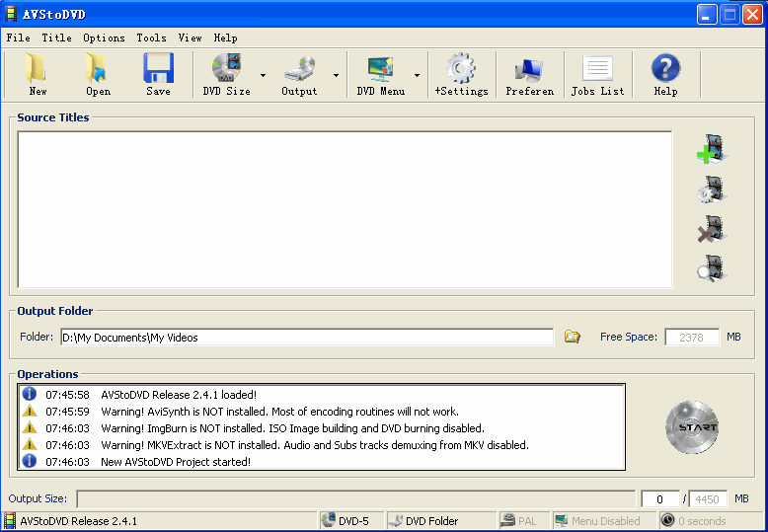Click the output size 0 value field
The height and width of the screenshot is (532, 768).
coord(660,499)
